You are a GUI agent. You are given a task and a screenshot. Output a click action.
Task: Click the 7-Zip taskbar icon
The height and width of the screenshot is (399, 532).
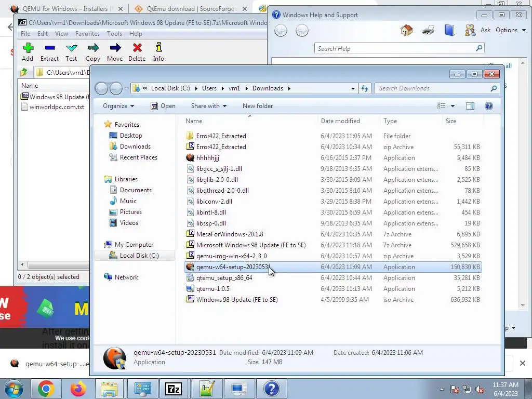tap(174, 389)
